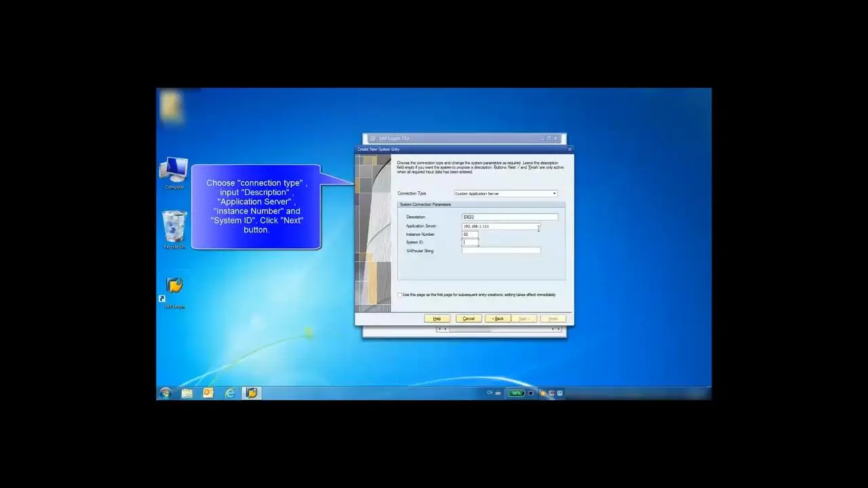Click the Help button
868x488 pixels.
coord(437,319)
